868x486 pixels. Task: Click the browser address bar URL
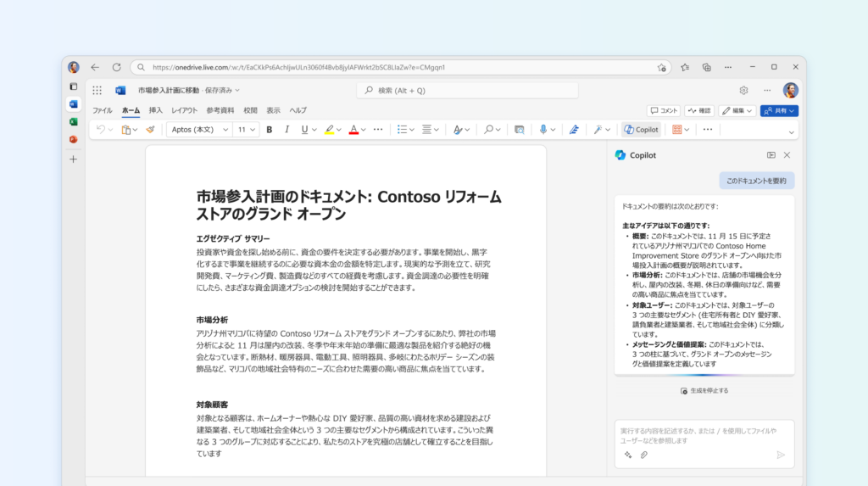pyautogui.click(x=299, y=68)
